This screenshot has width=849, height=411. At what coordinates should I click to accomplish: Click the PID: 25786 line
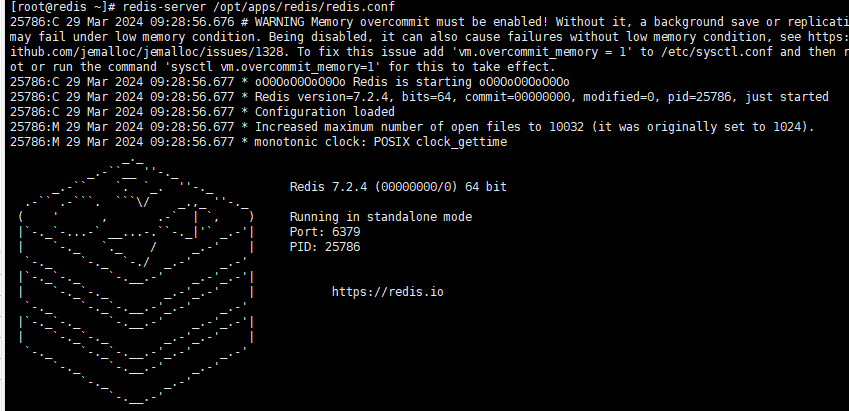(x=325, y=247)
